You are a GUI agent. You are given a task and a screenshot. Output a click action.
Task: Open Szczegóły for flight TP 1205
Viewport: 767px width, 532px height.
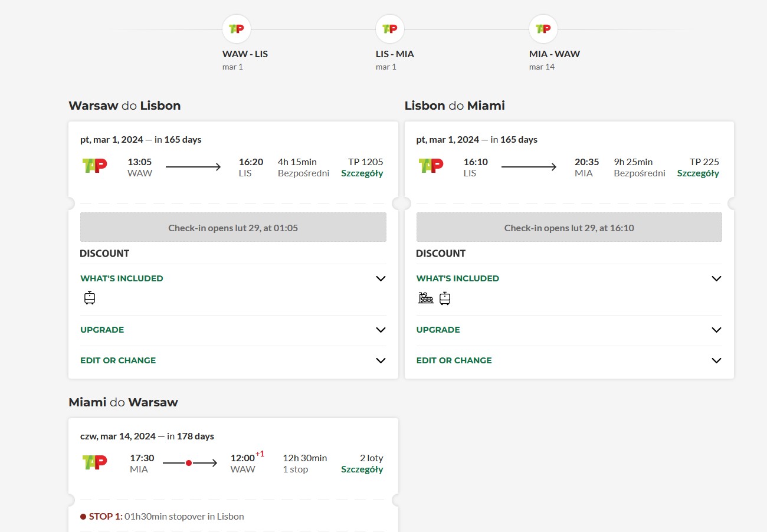362,173
